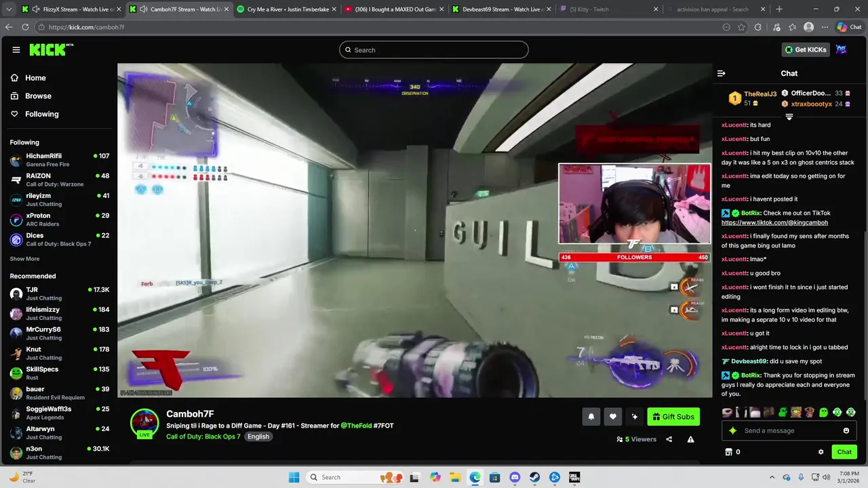Collapse the chat panel with arrow icon
The height and width of the screenshot is (488, 868).
(722, 73)
